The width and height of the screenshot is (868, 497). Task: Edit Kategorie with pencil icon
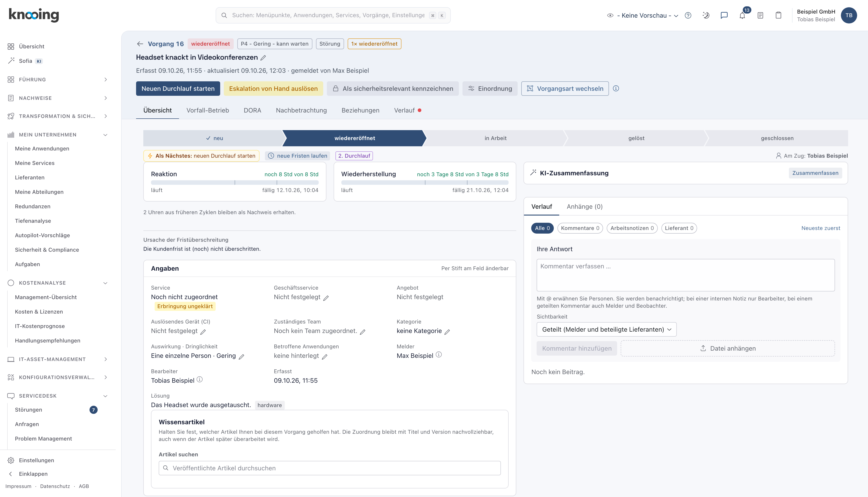click(x=447, y=332)
